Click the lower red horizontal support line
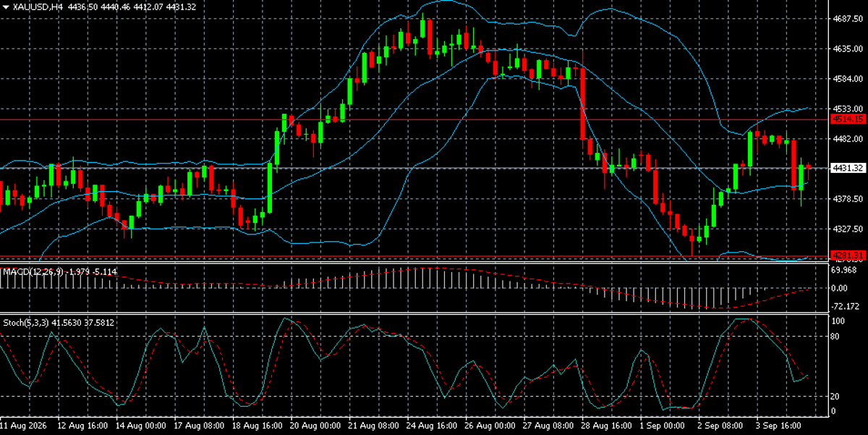 (x=414, y=255)
